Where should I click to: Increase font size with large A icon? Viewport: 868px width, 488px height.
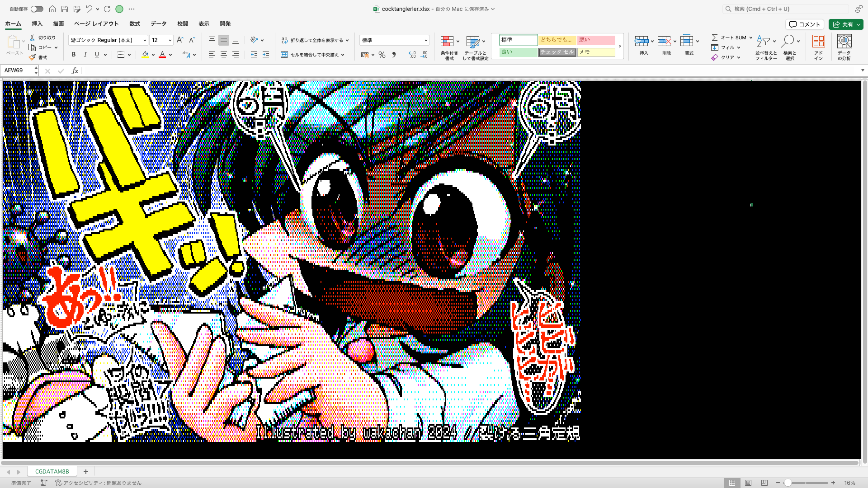pos(180,40)
